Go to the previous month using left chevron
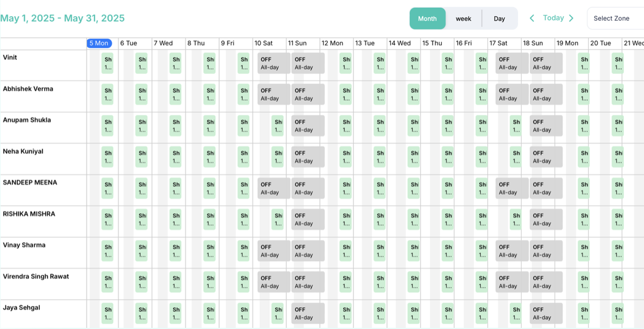The image size is (644, 329). click(532, 18)
